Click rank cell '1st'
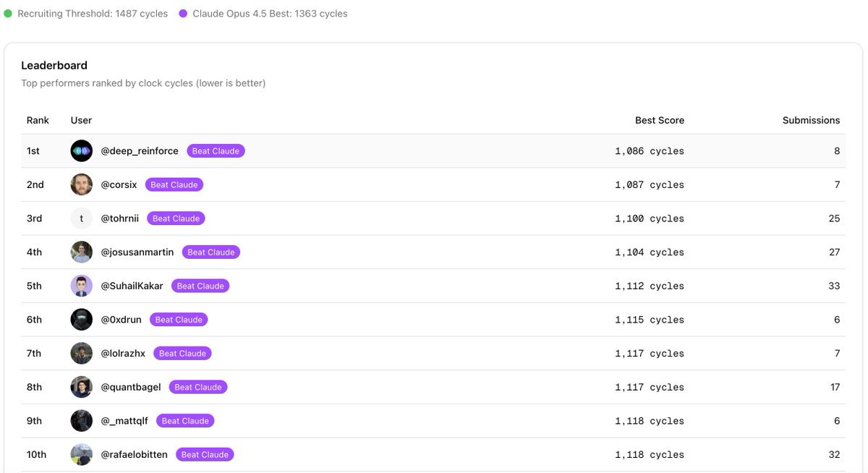 coord(33,151)
